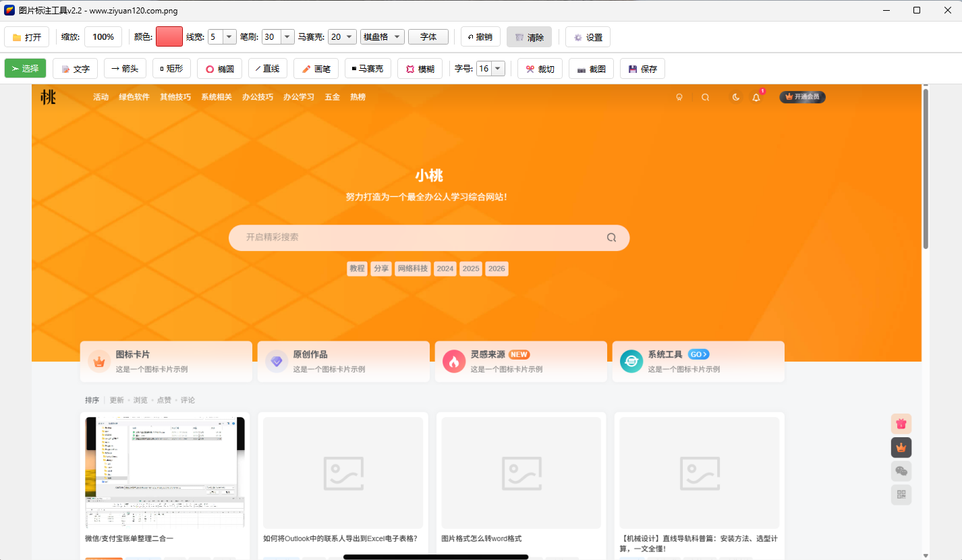Activate the 裁切 crop tool
The image size is (962, 560).
pyautogui.click(x=539, y=68)
